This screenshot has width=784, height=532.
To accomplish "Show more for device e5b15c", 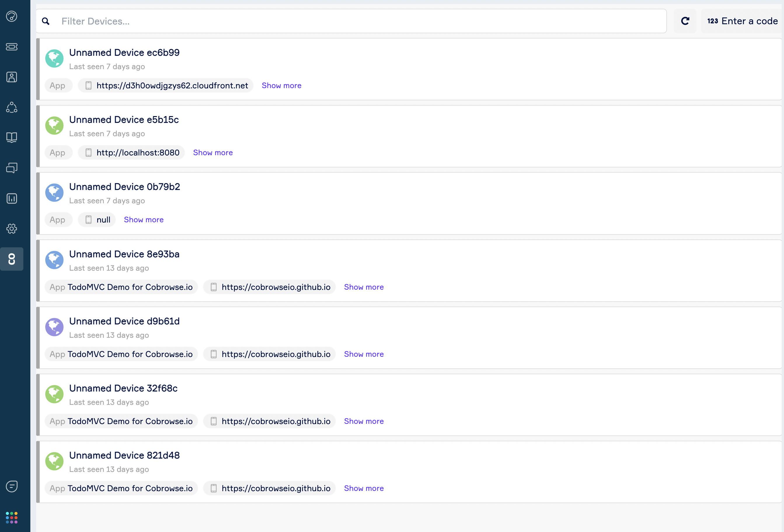I will pyautogui.click(x=213, y=152).
